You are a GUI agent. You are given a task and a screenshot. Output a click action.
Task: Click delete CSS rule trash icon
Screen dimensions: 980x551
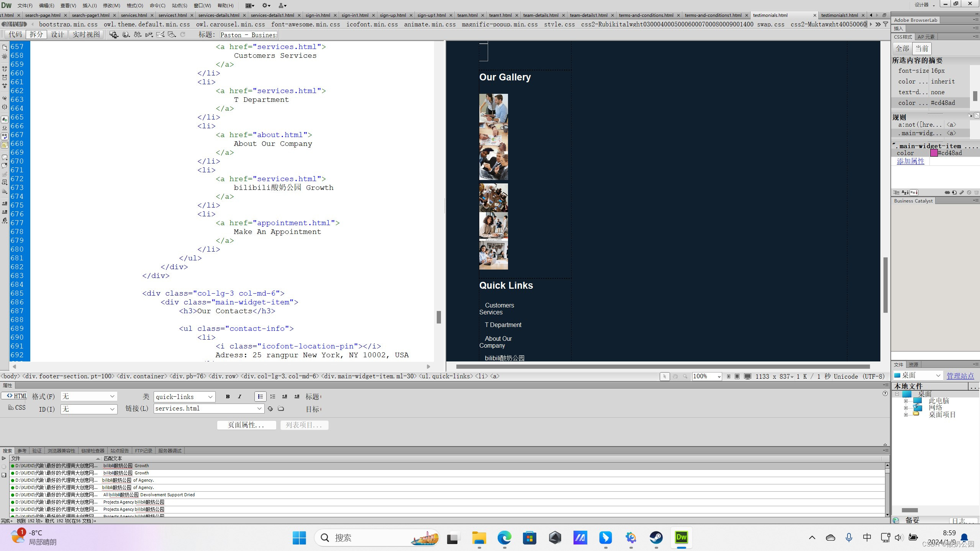point(976,192)
